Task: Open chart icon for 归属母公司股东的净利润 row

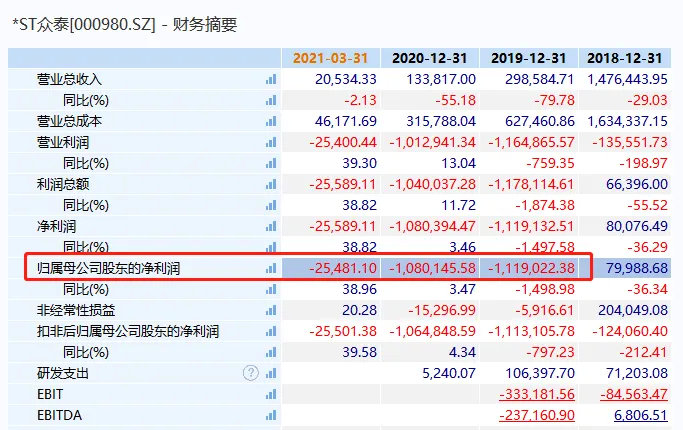Action: point(271,268)
